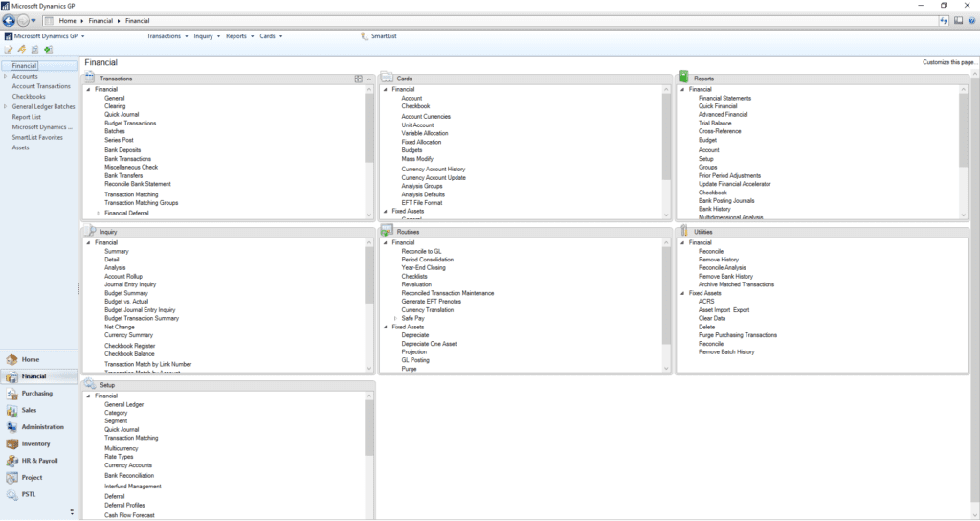The height and width of the screenshot is (521, 980).
Task: Open Year-End Closing routine
Action: click(x=423, y=268)
